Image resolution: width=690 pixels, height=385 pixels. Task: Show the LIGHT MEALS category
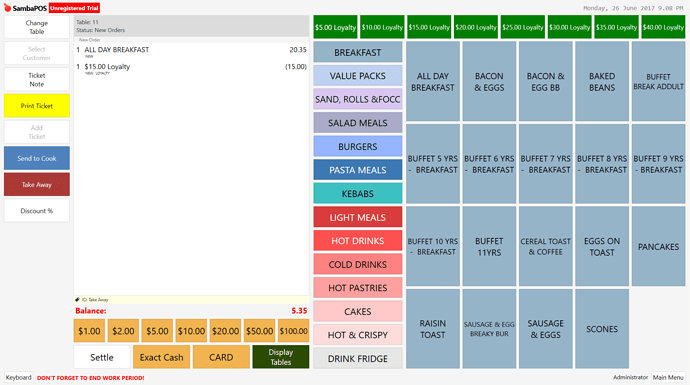click(358, 217)
